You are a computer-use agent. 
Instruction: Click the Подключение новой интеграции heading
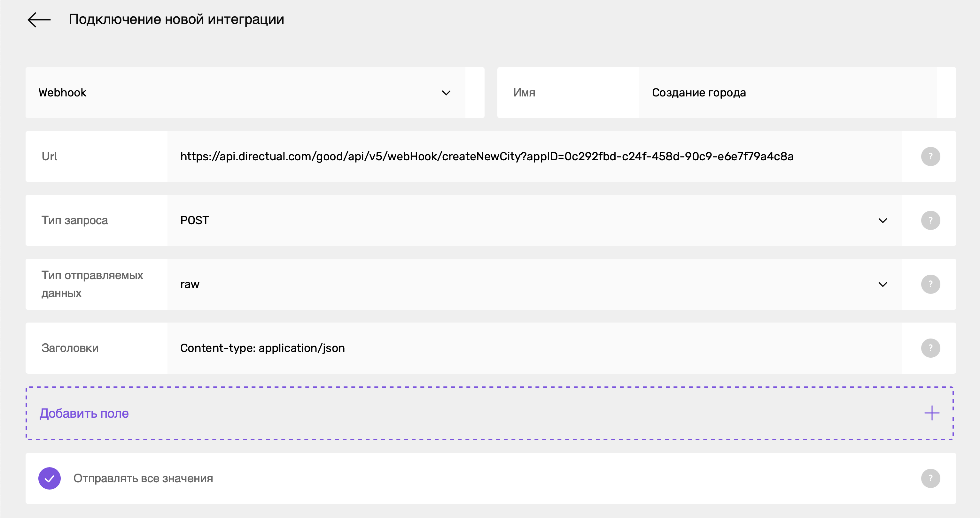(176, 19)
